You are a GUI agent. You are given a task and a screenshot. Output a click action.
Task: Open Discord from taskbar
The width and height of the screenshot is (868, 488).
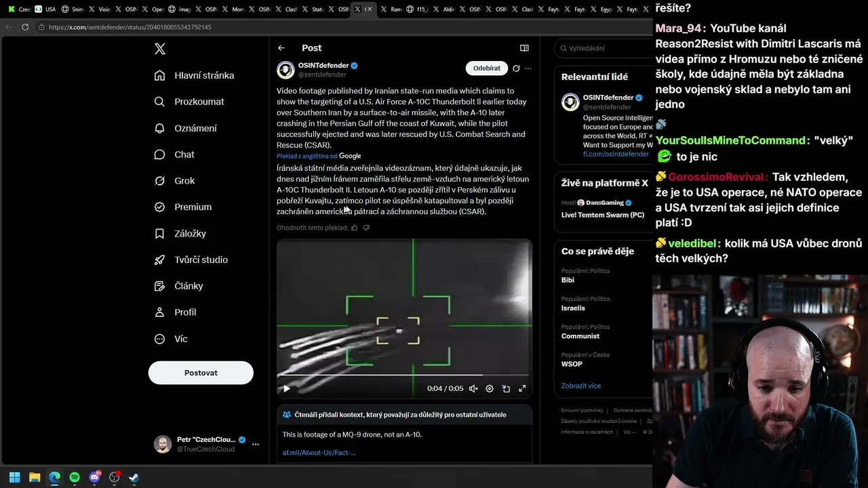click(94, 477)
